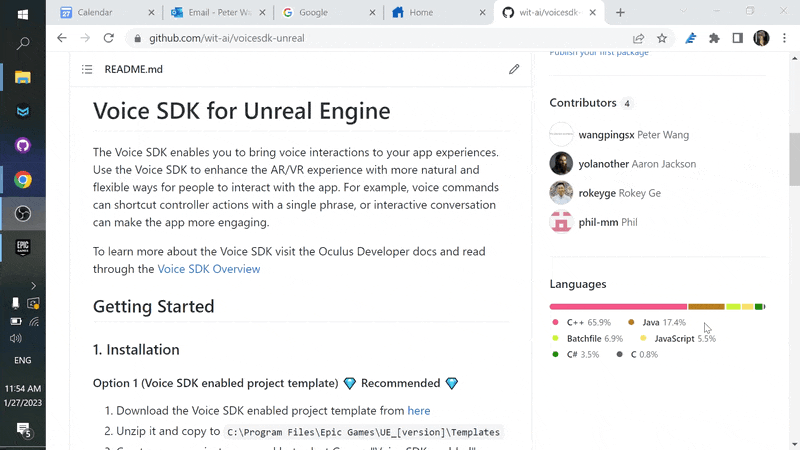This screenshot has width=800, height=450.
Task: Launch File Explorer from the taskbar
Action: (22, 78)
